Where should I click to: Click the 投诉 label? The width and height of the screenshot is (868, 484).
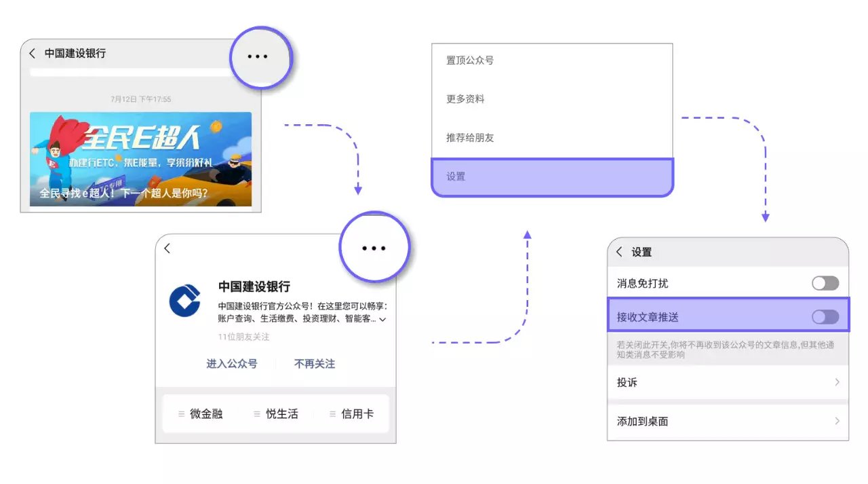pos(627,382)
